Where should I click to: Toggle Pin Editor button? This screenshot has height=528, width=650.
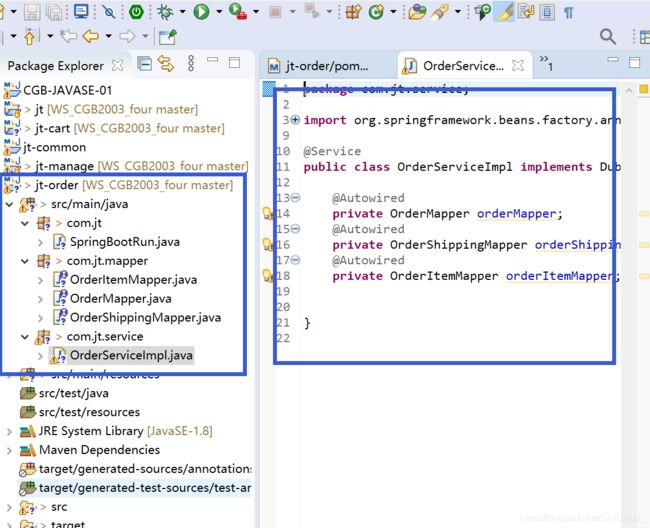[167, 36]
